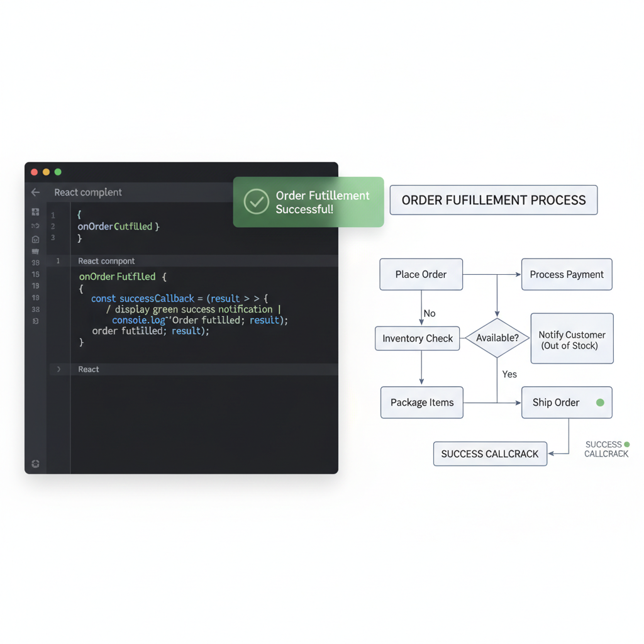
Task: Open the stacked layers icon in sidebar
Action: coord(36,252)
